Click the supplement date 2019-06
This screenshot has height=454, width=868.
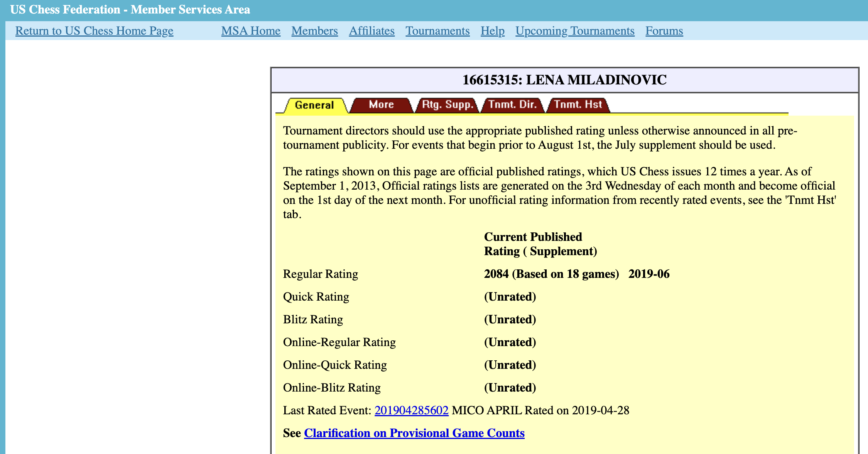point(649,274)
